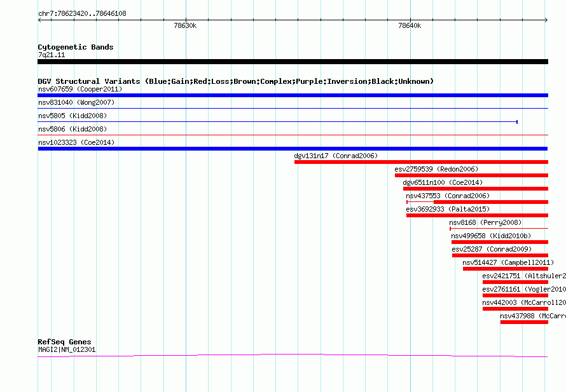
Task: Open the nsv499658 (Kidd2010b) variant label
Action: coord(491,236)
